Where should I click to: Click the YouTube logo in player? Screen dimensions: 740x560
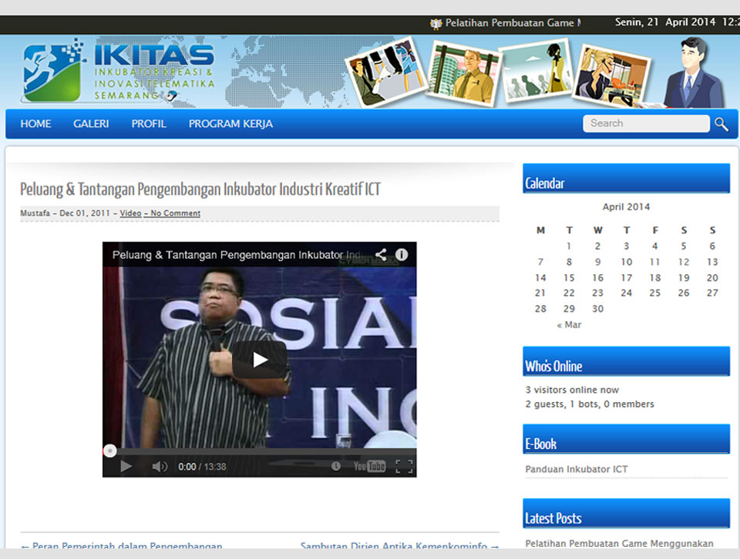[x=369, y=466]
